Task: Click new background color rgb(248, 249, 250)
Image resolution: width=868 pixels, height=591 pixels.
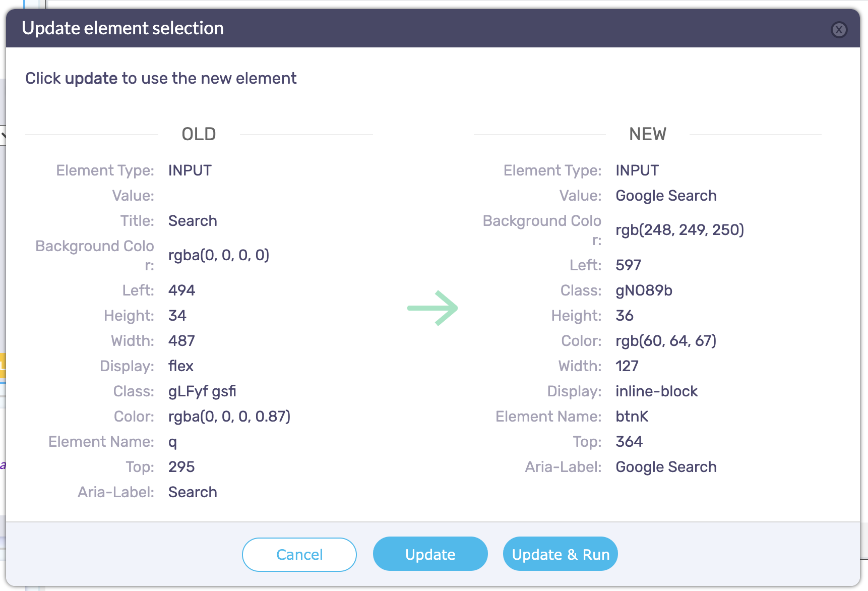Action: point(680,230)
